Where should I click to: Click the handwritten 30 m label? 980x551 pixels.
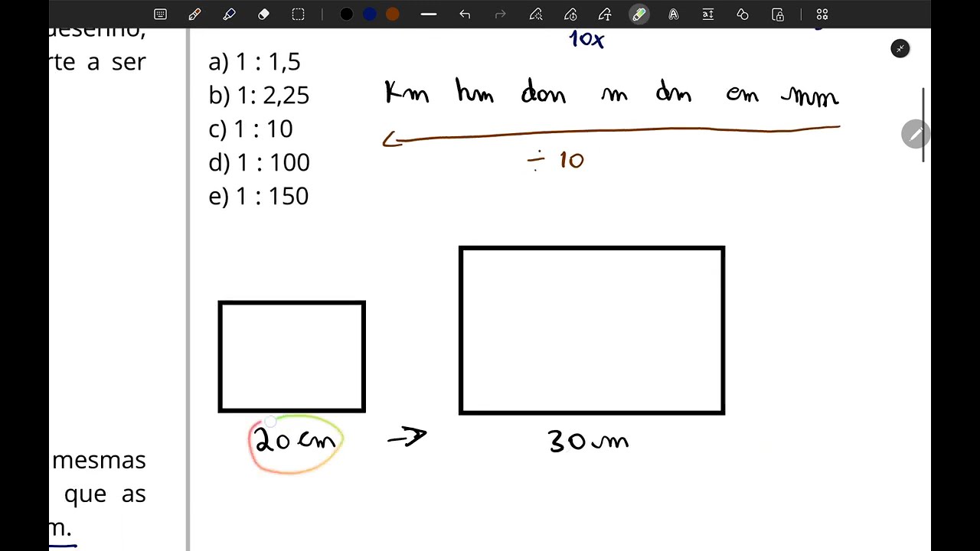pos(588,441)
